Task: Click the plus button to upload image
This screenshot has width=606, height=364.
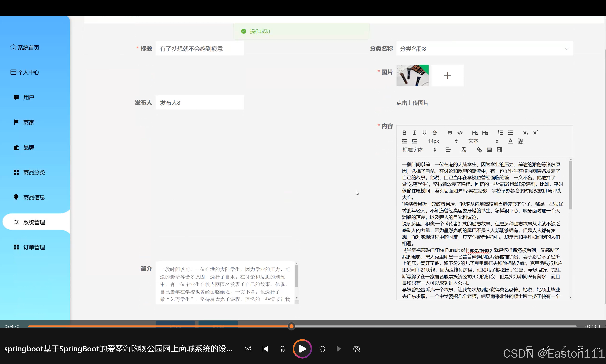Action: pos(447,75)
